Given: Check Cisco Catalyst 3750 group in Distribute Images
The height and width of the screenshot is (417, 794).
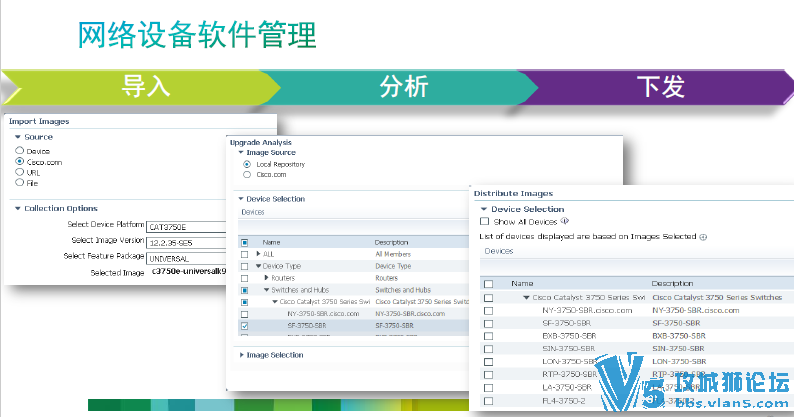Looking at the screenshot, I should [488, 297].
